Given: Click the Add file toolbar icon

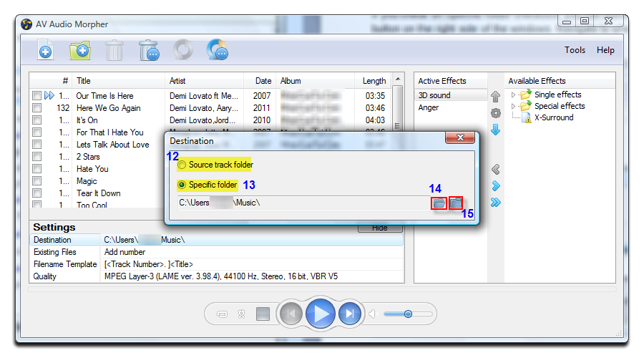Looking at the screenshot, I should tap(46, 50).
